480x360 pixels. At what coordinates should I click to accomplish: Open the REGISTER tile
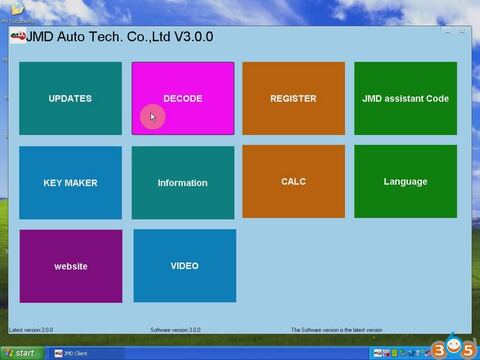(x=293, y=98)
